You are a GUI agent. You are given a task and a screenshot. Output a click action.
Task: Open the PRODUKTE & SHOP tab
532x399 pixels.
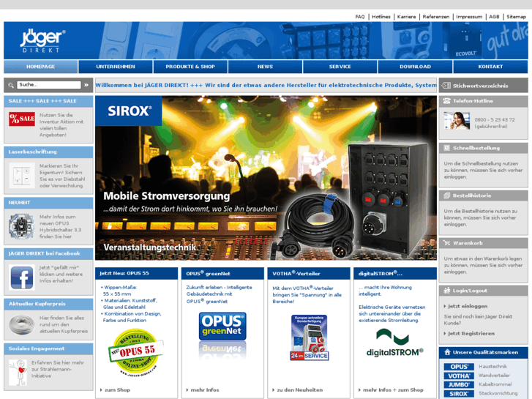coord(190,67)
